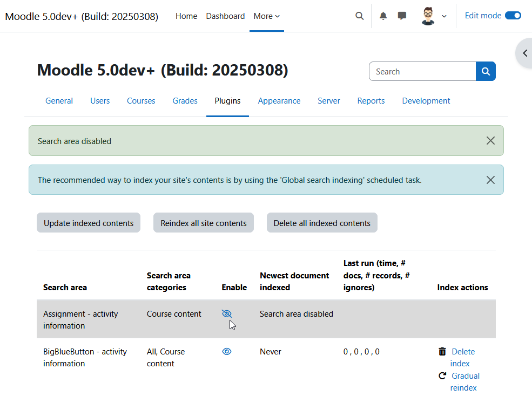Open the More navigation dropdown

coord(267,16)
